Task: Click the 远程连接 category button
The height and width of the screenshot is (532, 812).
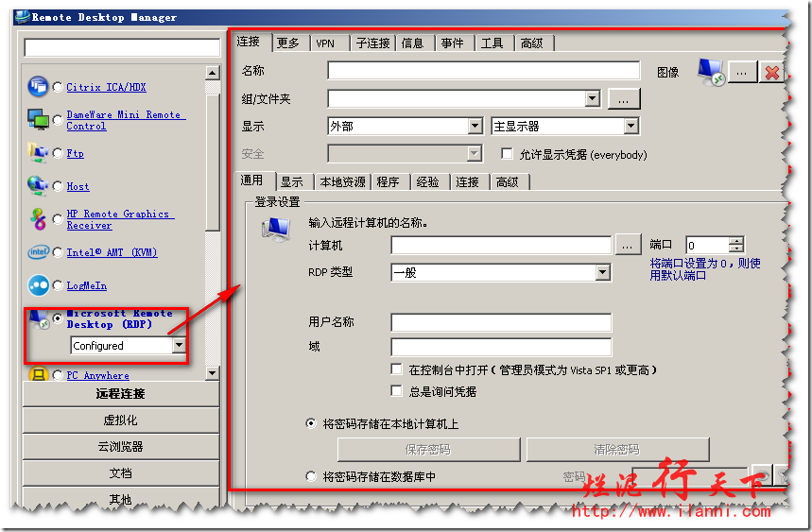Action: click(121, 394)
